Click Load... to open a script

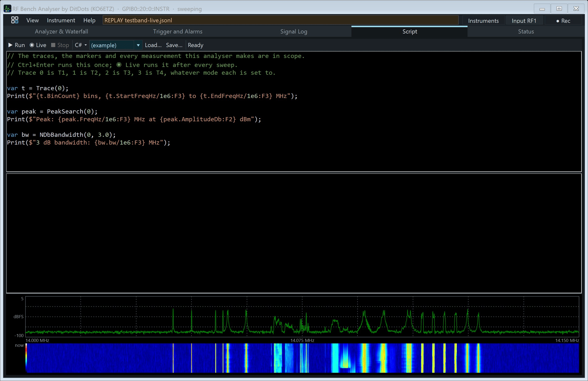click(153, 45)
